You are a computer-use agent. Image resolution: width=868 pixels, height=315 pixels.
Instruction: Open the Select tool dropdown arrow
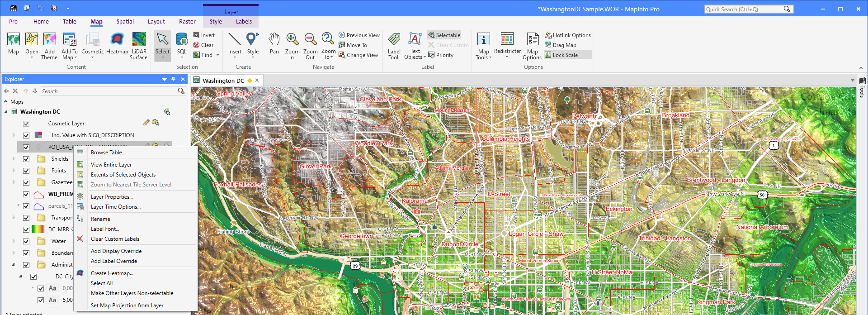(162, 57)
